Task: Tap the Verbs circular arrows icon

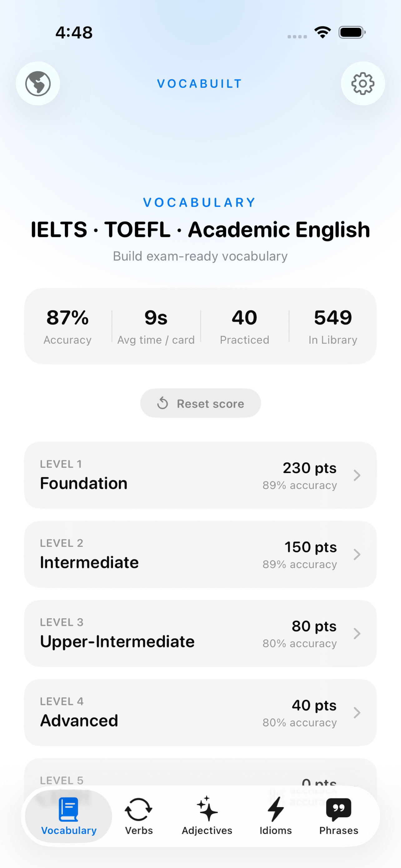Action: [138, 809]
